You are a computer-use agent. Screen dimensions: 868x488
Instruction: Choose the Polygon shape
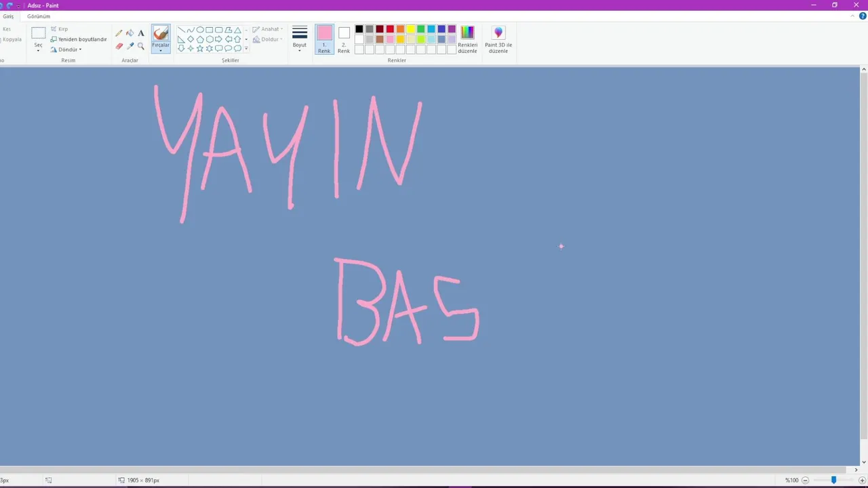pyautogui.click(x=229, y=30)
